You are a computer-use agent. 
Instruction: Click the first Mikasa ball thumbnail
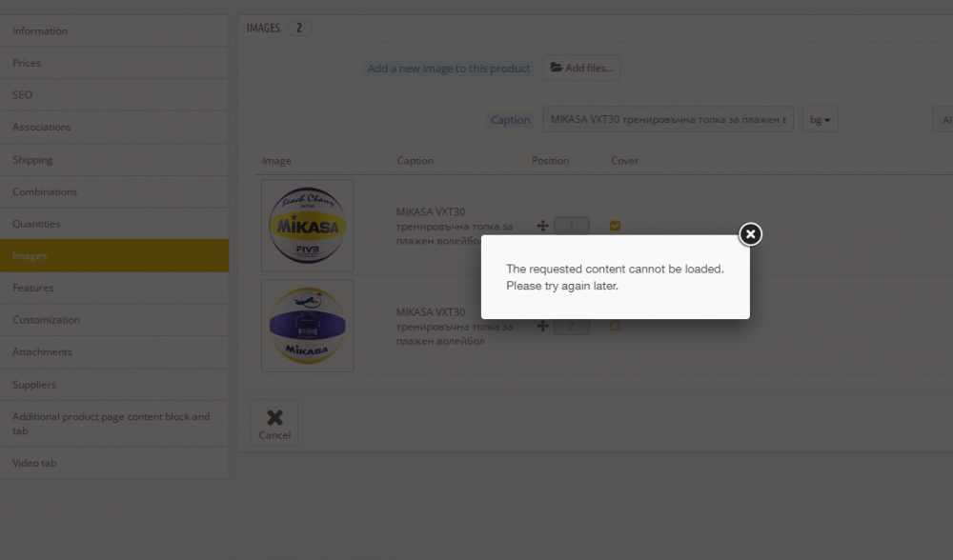click(308, 226)
